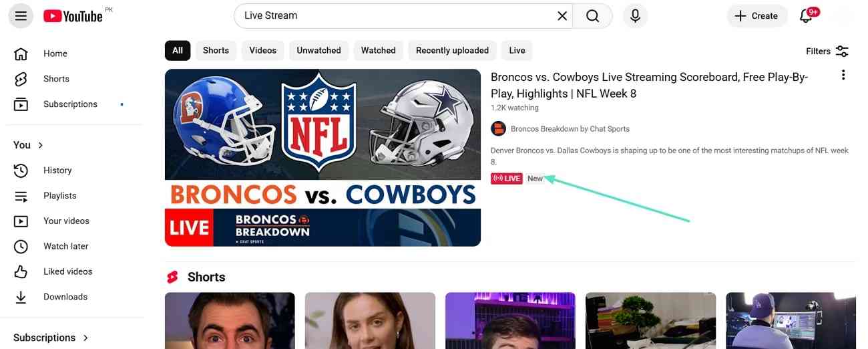868x349 pixels.
Task: Click the Watch later clock icon
Action: tap(21, 247)
